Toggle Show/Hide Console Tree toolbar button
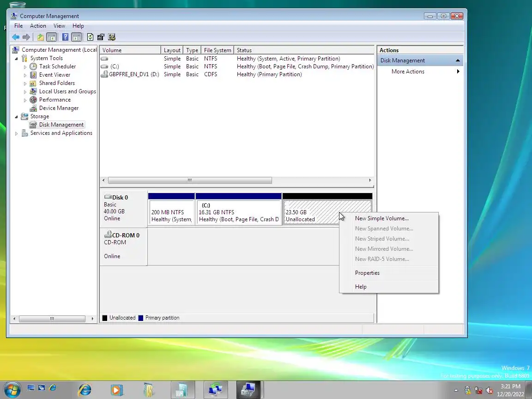The height and width of the screenshot is (399, 532). click(x=52, y=37)
